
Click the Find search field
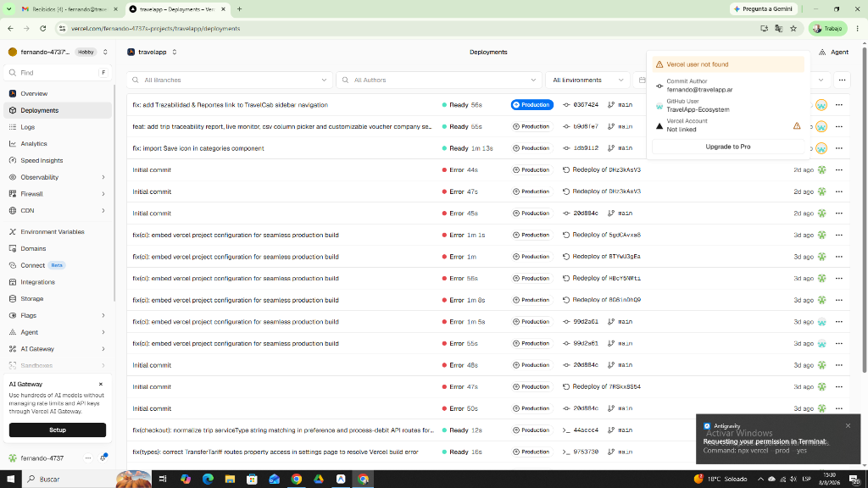58,73
